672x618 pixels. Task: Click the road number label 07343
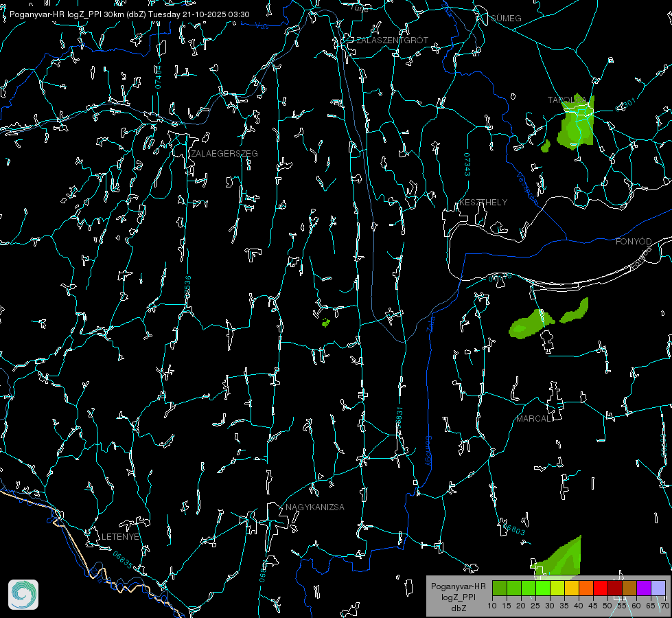(x=467, y=165)
